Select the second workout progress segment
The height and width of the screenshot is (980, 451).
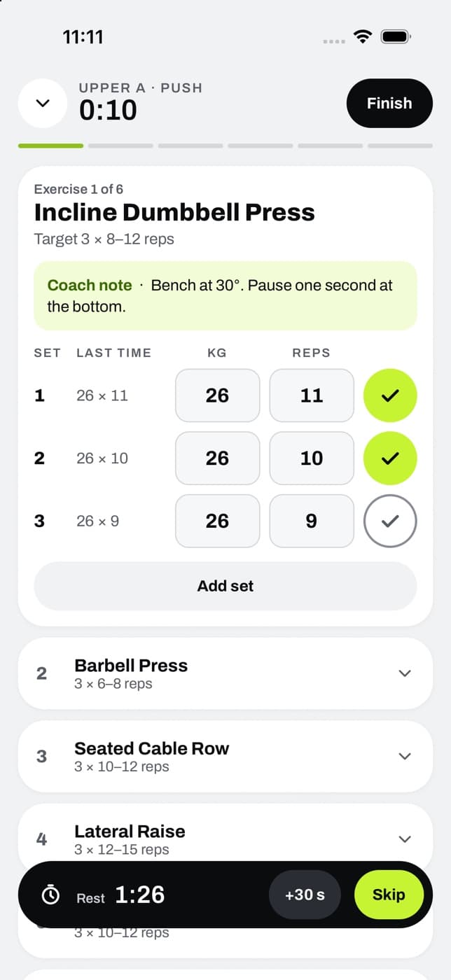[120, 146]
